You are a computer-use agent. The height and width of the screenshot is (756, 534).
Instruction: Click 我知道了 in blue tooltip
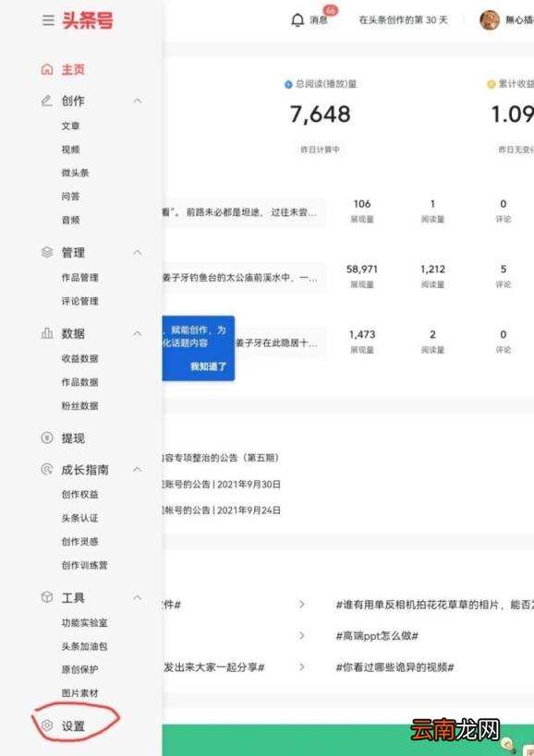208,366
